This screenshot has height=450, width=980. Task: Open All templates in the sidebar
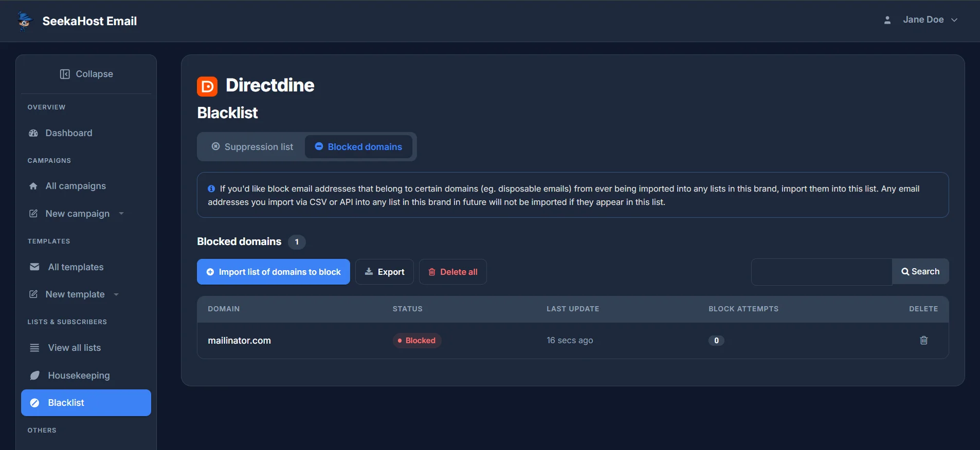(x=86, y=267)
